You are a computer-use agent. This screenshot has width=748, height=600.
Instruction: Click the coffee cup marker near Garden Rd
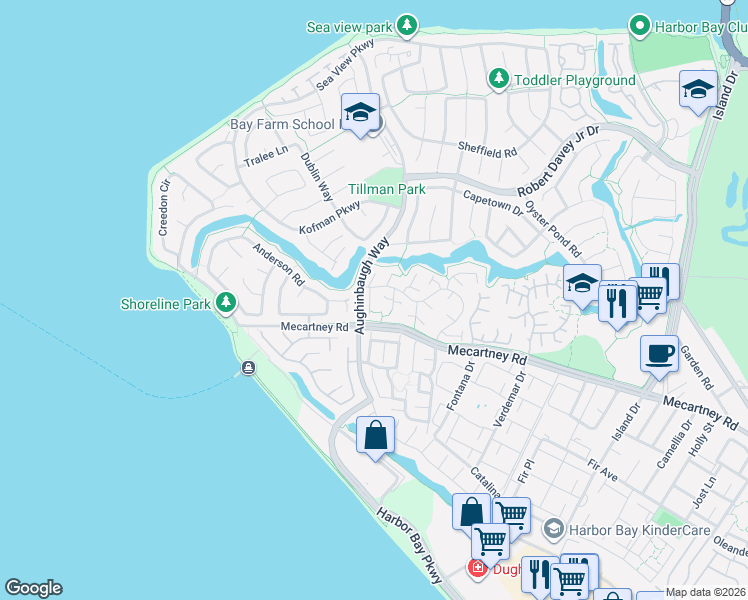(659, 356)
